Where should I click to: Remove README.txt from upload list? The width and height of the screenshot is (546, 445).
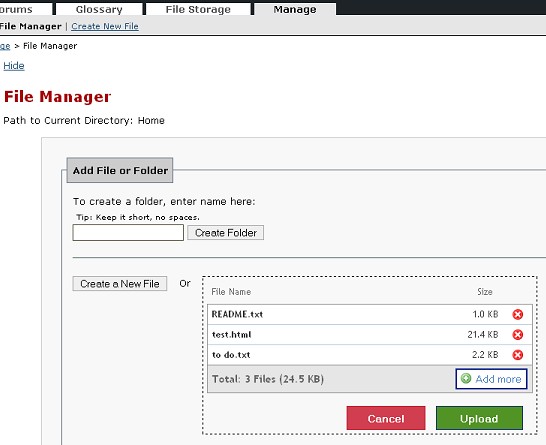click(517, 314)
